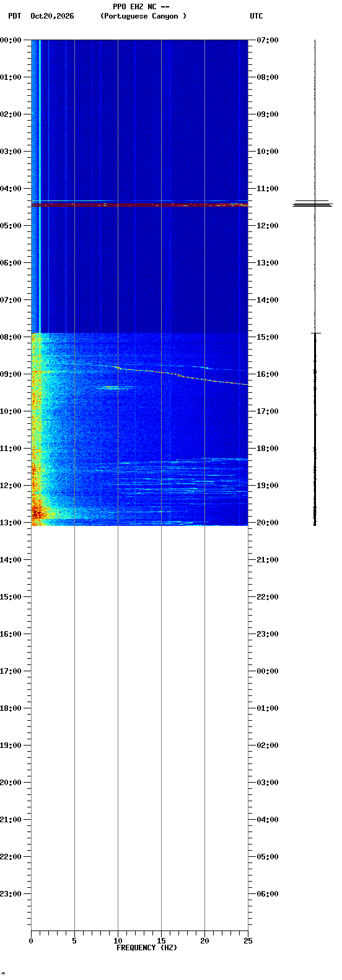Click the '12:00' PDT time label

coord(11,486)
